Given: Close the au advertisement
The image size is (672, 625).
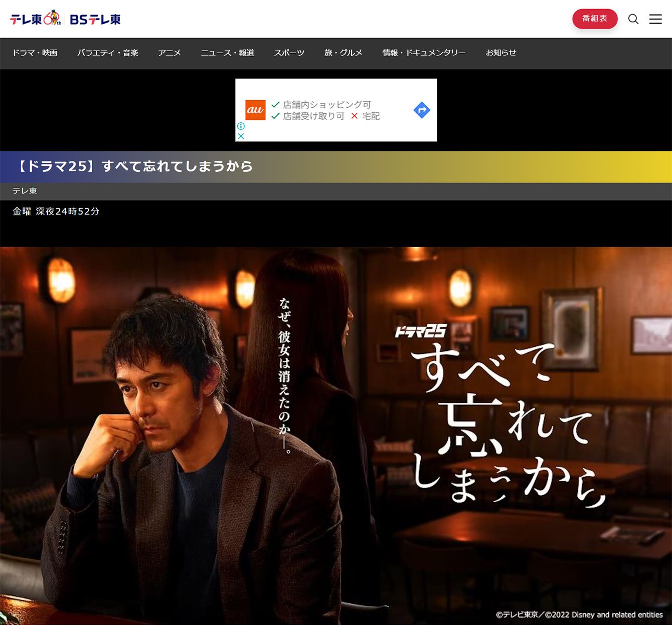Looking at the screenshot, I should pyautogui.click(x=241, y=136).
